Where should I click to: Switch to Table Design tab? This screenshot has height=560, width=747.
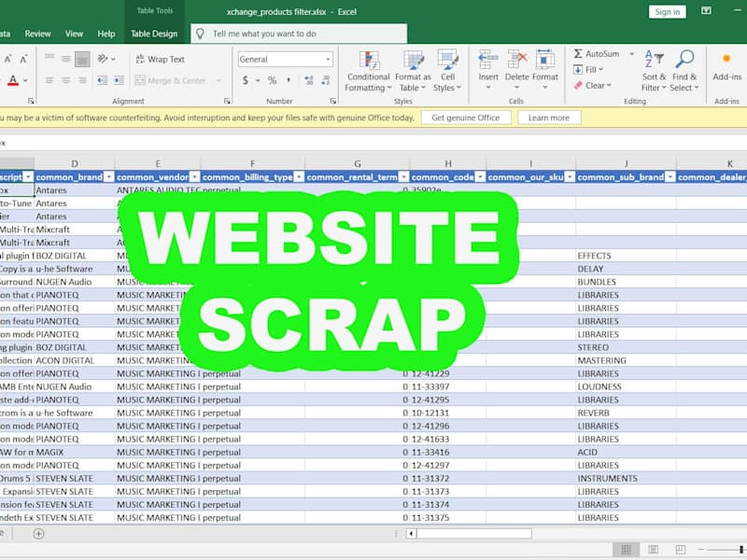[154, 34]
